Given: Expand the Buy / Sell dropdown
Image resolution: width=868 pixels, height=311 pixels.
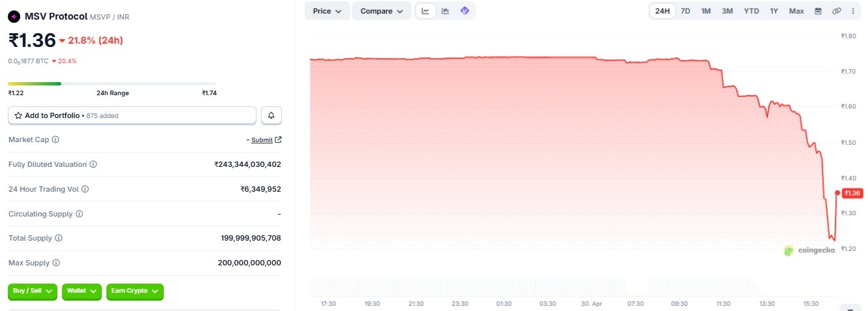Looking at the screenshot, I should pos(33,291).
